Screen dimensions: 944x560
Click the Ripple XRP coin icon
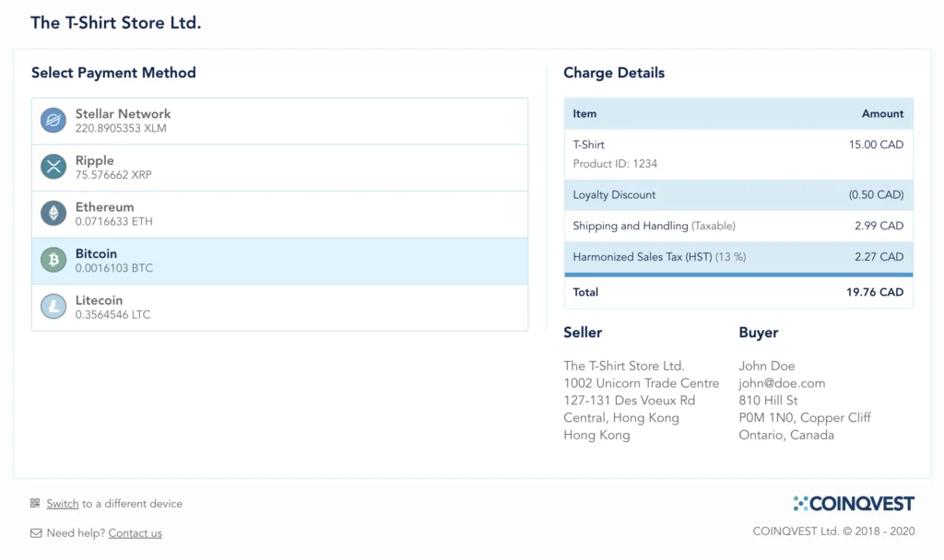[x=53, y=167]
